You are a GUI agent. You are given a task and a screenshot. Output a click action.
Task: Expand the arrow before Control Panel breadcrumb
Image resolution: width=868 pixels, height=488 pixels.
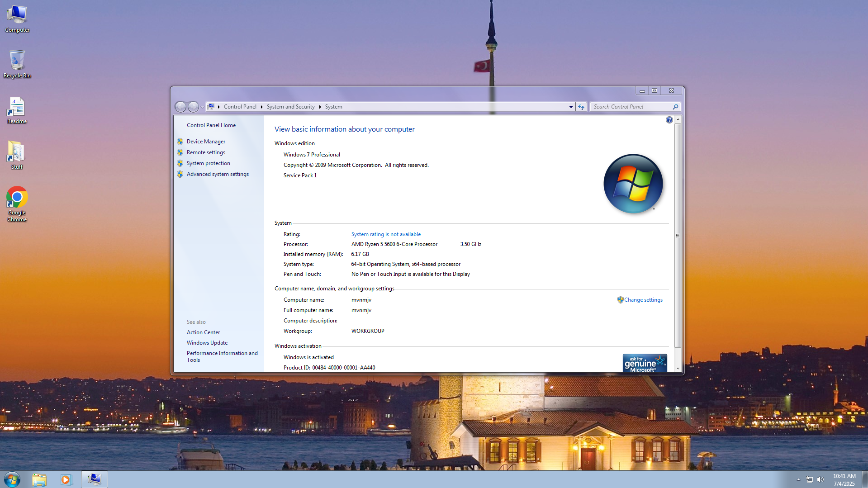click(x=219, y=107)
